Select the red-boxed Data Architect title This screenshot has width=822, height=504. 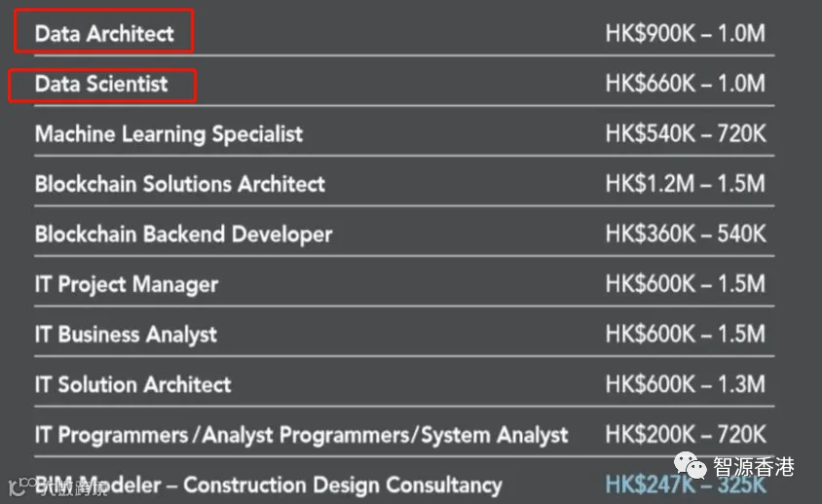tap(104, 33)
